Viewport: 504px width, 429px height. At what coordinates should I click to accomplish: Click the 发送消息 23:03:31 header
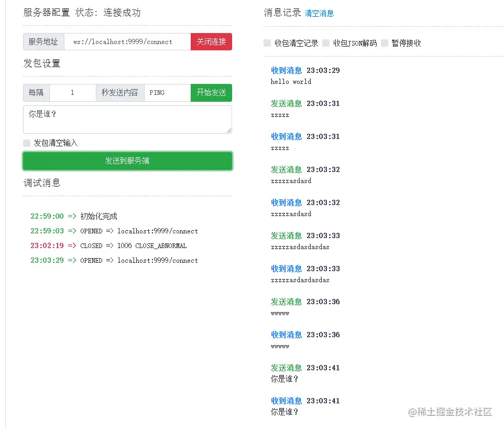point(305,103)
